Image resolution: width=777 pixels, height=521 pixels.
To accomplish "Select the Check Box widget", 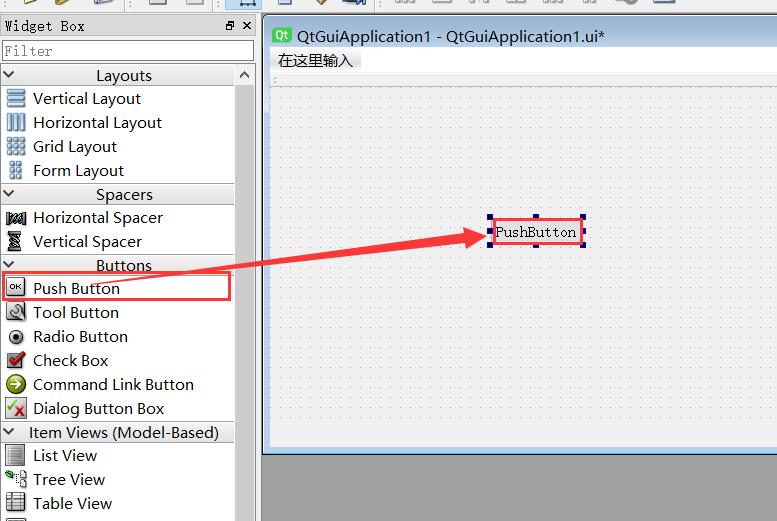I will (70, 360).
